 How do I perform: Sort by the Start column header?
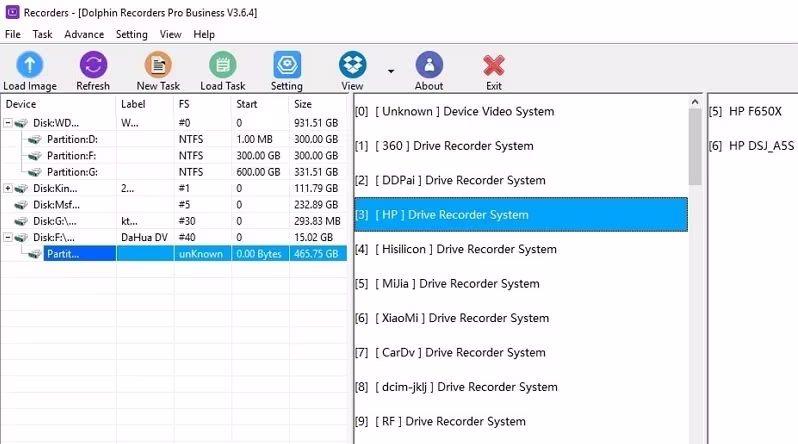point(260,104)
